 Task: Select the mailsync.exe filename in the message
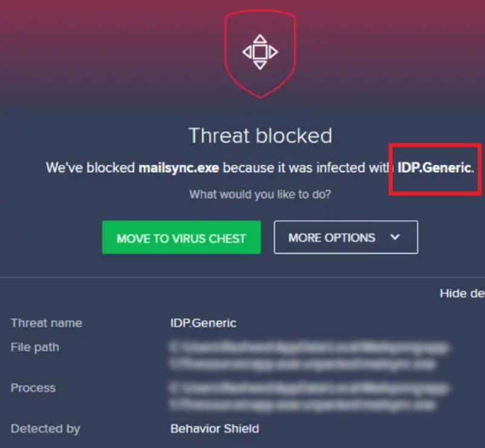180,168
